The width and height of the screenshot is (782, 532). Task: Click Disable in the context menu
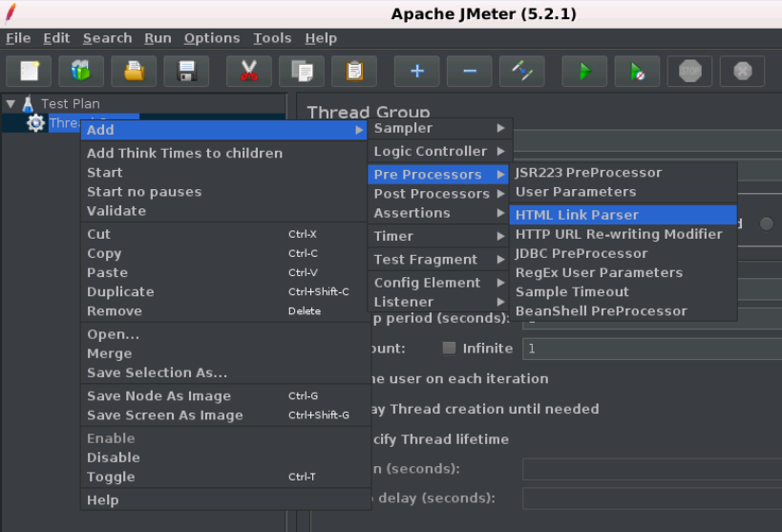(225, 458)
